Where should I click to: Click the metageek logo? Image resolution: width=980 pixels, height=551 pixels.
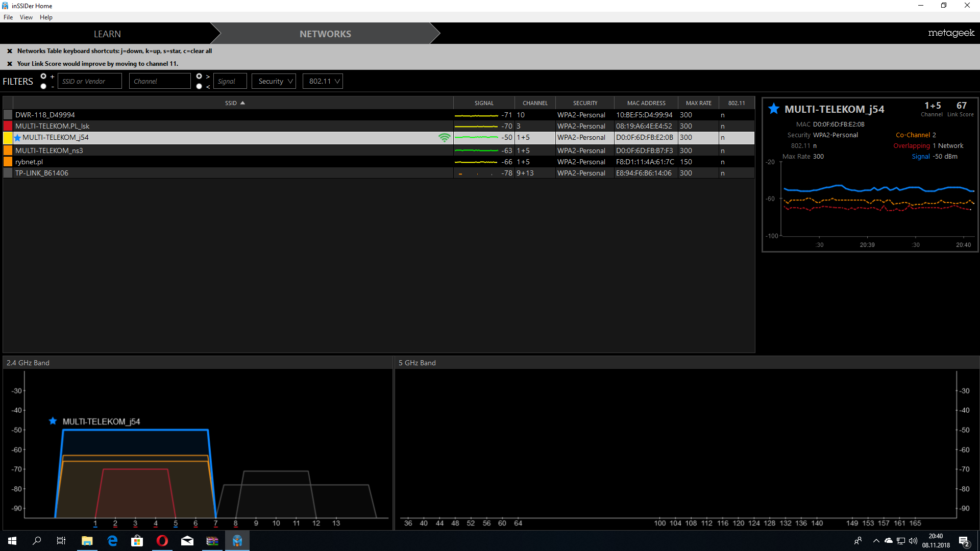(x=951, y=33)
